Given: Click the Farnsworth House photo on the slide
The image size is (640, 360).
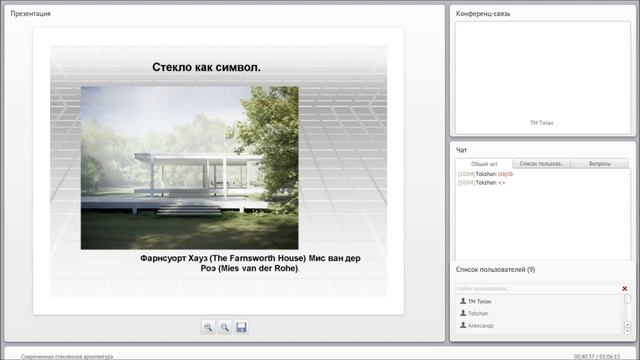Looking at the screenshot, I should pyautogui.click(x=189, y=167).
